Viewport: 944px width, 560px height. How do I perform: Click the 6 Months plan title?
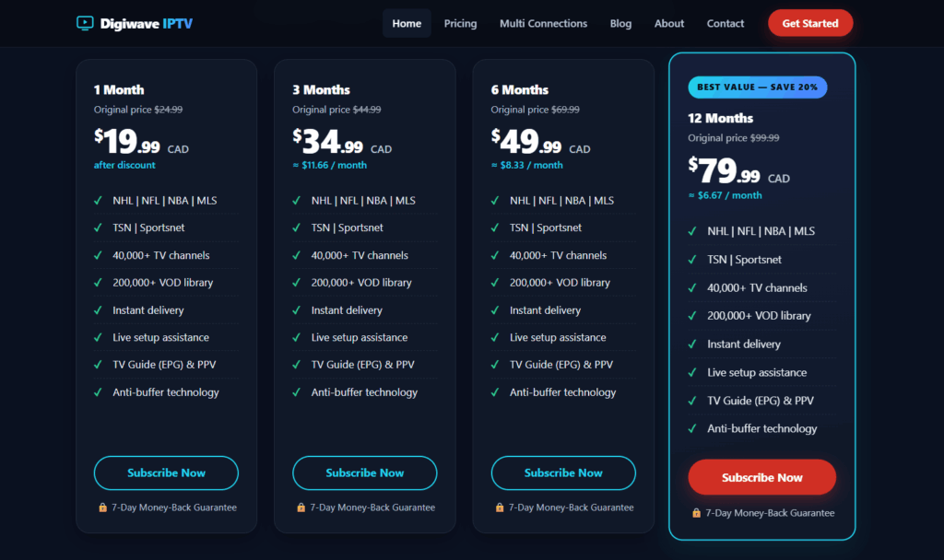pyautogui.click(x=520, y=89)
